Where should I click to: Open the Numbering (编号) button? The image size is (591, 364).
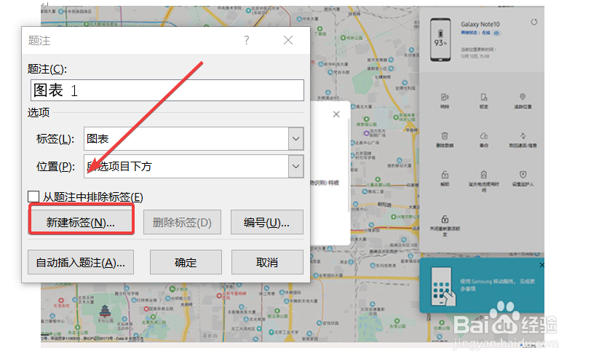(267, 222)
